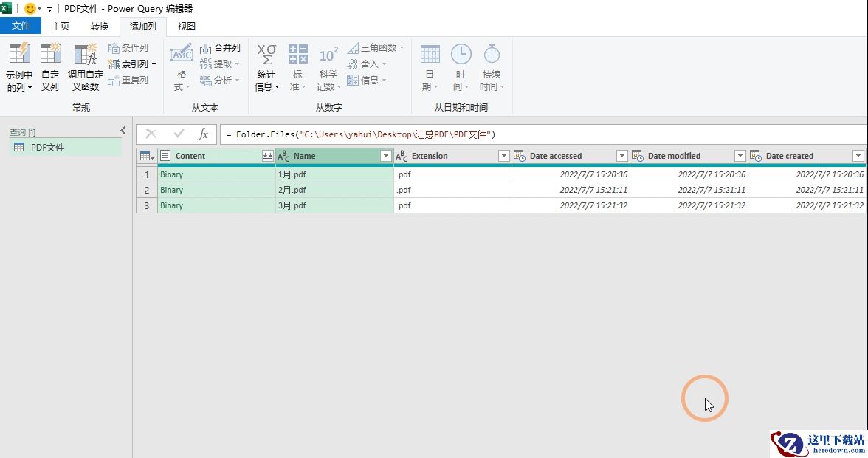The height and width of the screenshot is (458, 868).
Task: Open 标准 (standard) number operations
Action: click(x=298, y=67)
